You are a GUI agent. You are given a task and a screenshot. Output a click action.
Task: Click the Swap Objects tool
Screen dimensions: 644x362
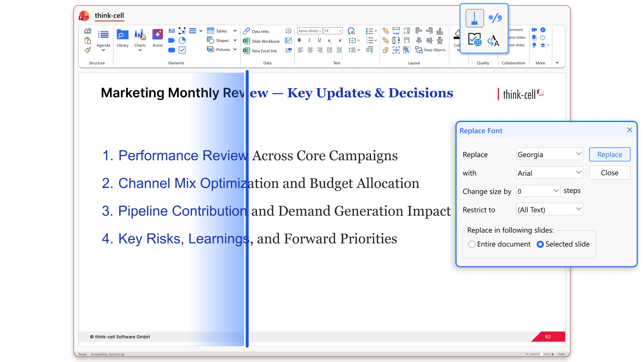click(430, 50)
